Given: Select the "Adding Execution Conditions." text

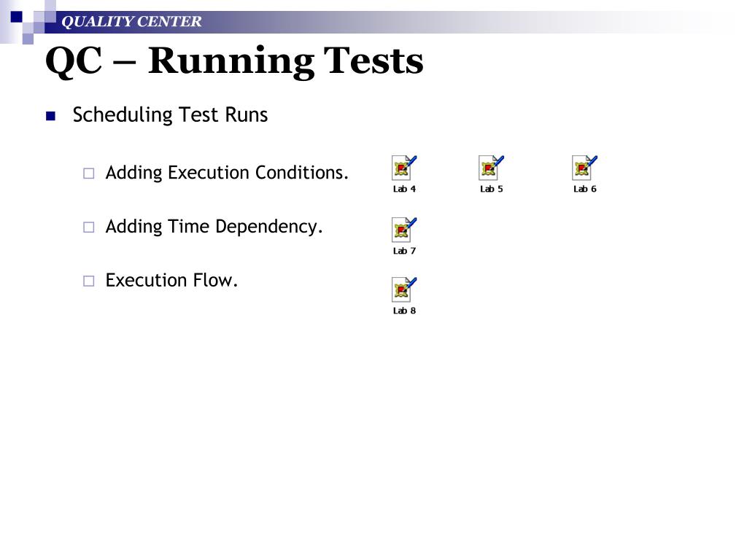Looking at the screenshot, I should tap(227, 173).
